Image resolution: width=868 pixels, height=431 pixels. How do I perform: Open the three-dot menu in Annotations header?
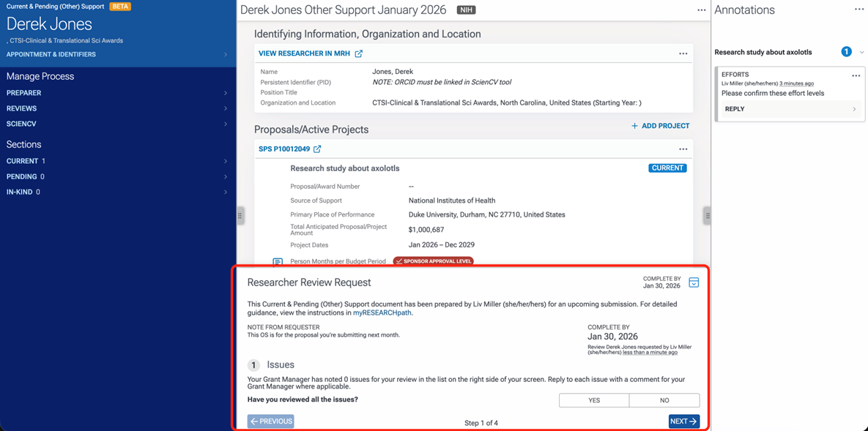(858, 10)
